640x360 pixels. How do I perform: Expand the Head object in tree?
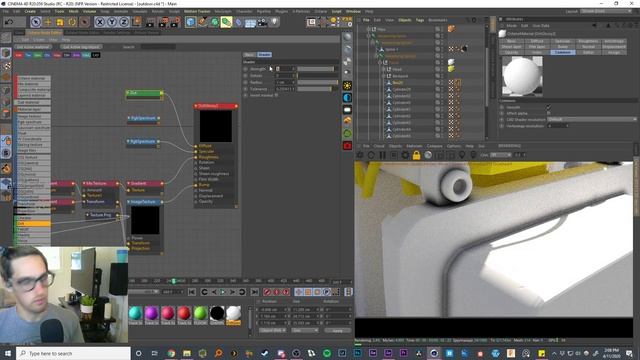click(383, 69)
